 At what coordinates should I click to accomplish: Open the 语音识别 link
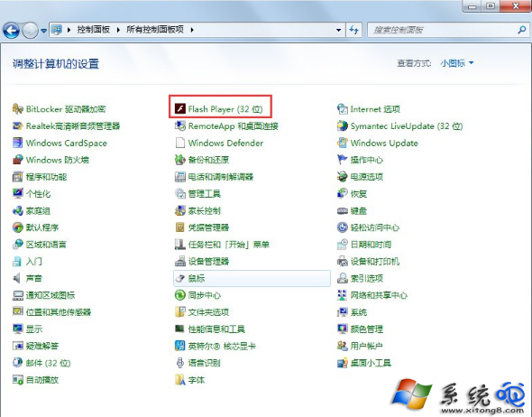[205, 363]
